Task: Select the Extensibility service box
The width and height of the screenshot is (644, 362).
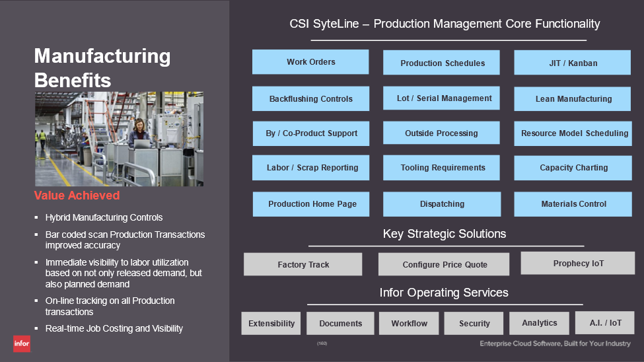Action: click(x=271, y=324)
